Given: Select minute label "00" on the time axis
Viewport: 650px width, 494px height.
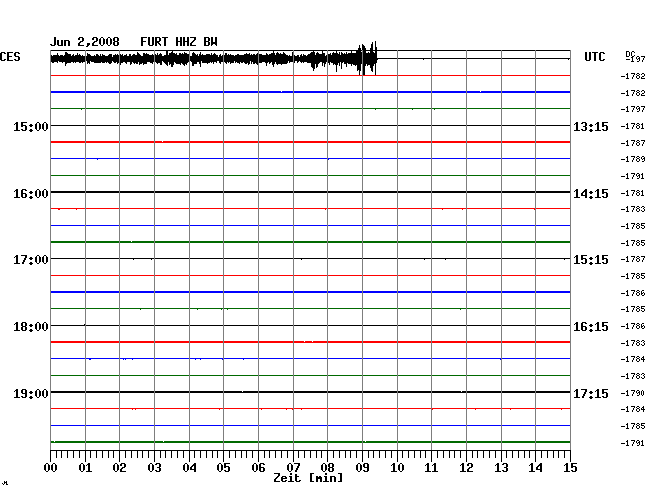Looking at the screenshot, I should (x=51, y=468).
